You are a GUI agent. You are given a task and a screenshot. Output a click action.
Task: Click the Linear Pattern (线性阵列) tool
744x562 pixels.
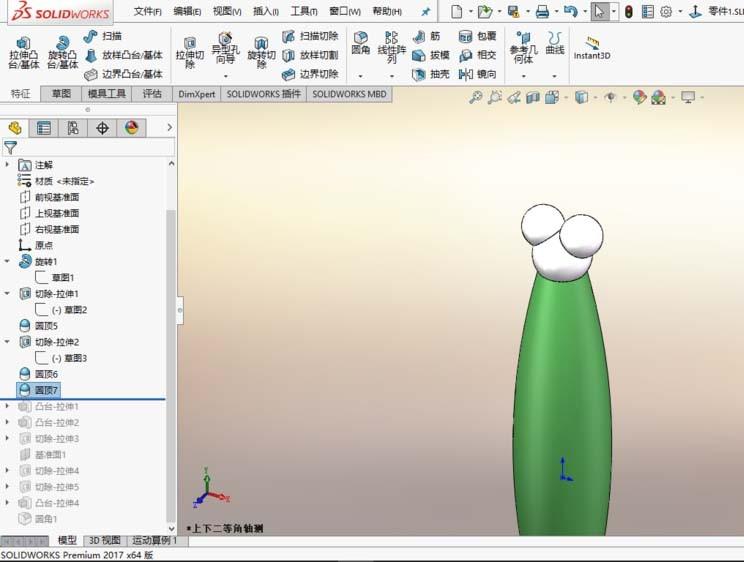point(391,47)
